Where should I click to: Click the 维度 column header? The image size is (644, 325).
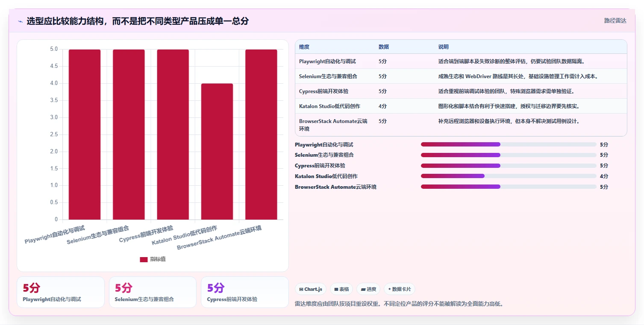(x=304, y=47)
